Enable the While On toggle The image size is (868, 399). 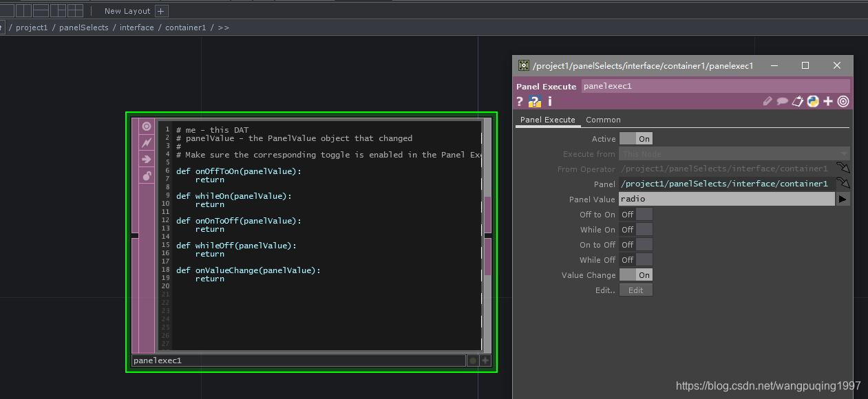click(x=636, y=230)
